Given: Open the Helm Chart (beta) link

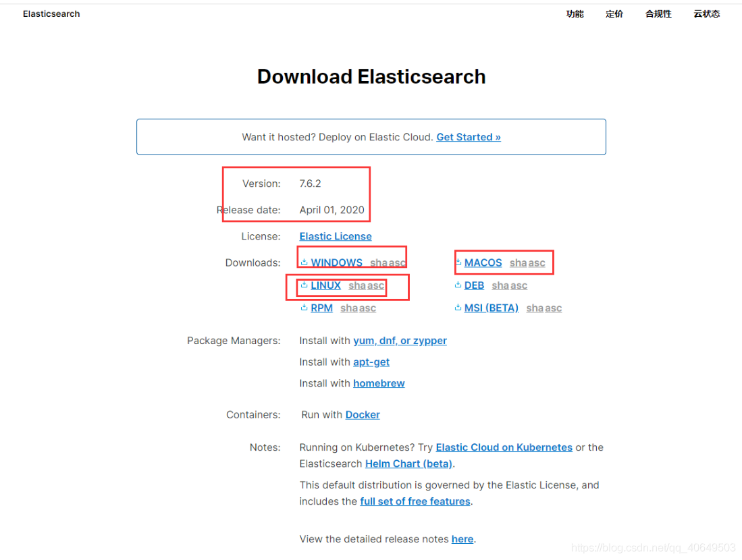Looking at the screenshot, I should [x=409, y=464].
